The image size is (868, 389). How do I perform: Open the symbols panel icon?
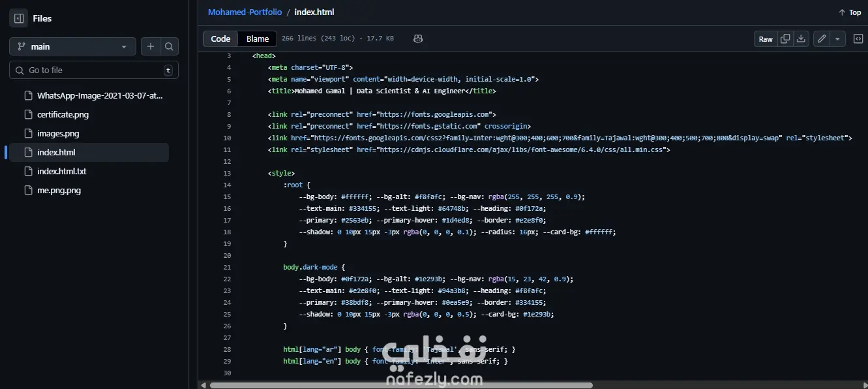click(x=858, y=39)
